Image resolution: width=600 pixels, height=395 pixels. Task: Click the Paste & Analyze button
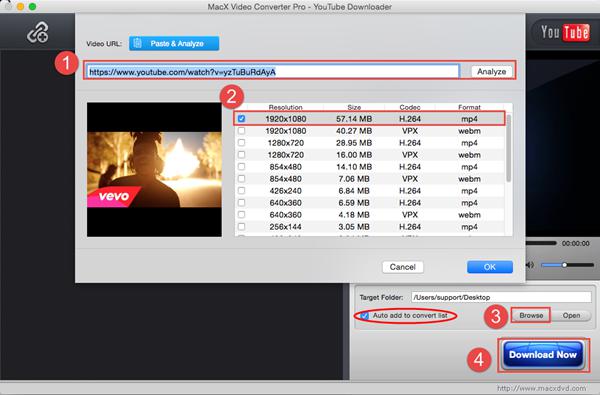(x=174, y=44)
